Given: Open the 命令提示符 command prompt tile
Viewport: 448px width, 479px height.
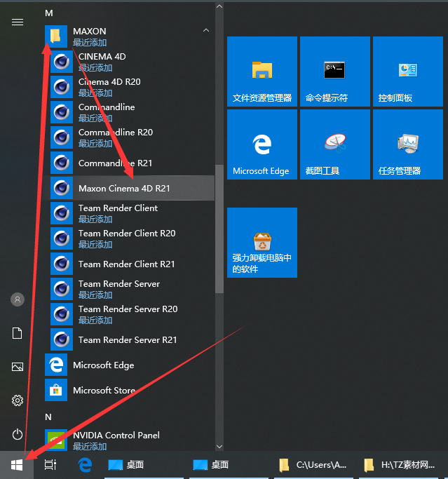Looking at the screenshot, I should (x=334, y=71).
